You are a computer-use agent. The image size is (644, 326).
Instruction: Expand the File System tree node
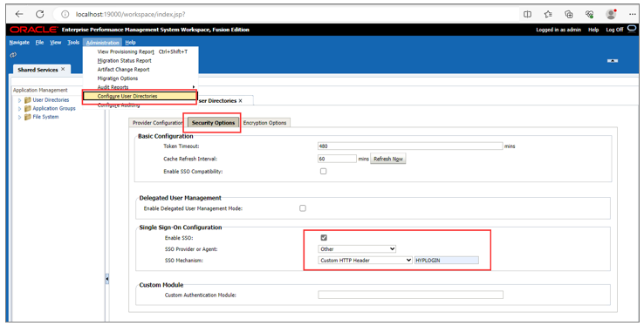point(19,118)
